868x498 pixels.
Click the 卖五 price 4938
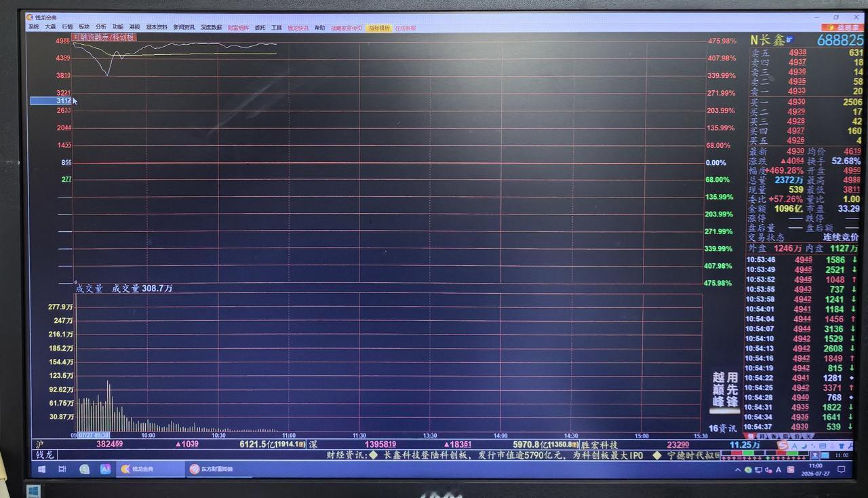point(797,53)
